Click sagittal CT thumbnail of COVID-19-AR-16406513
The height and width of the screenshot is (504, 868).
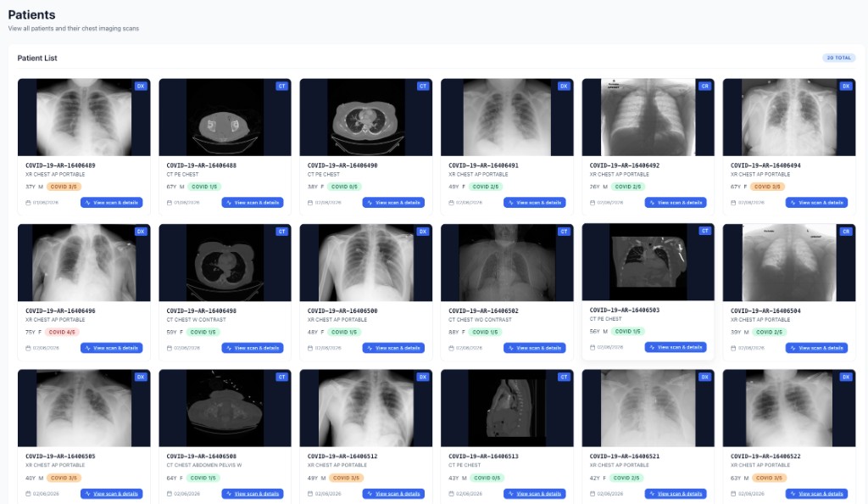pyautogui.click(x=507, y=408)
